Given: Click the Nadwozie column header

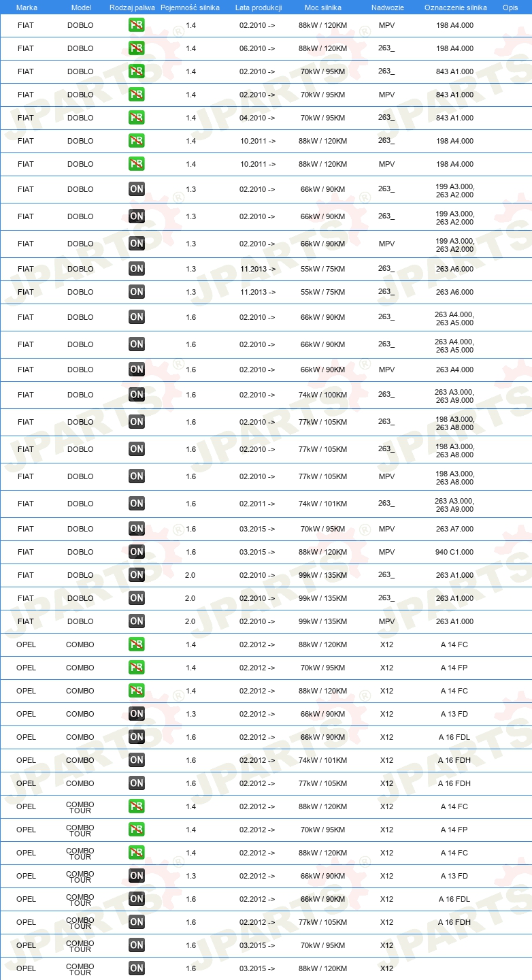Looking at the screenshot, I should click(388, 7).
